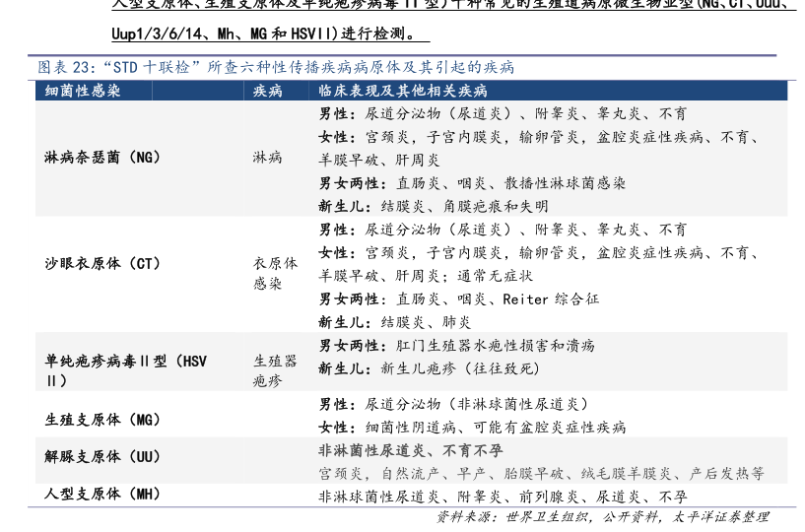Select the '淋病奈瑟菌（NG）' row label
Image resolution: width=805 pixels, height=532 pixels.
click(x=102, y=158)
